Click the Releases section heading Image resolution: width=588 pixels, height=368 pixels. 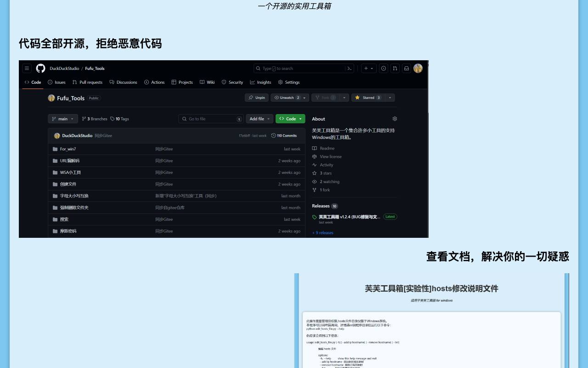pos(321,206)
